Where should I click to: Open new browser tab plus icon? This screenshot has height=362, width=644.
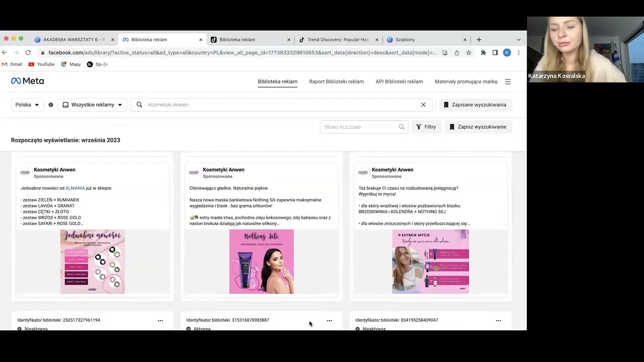[x=479, y=40]
